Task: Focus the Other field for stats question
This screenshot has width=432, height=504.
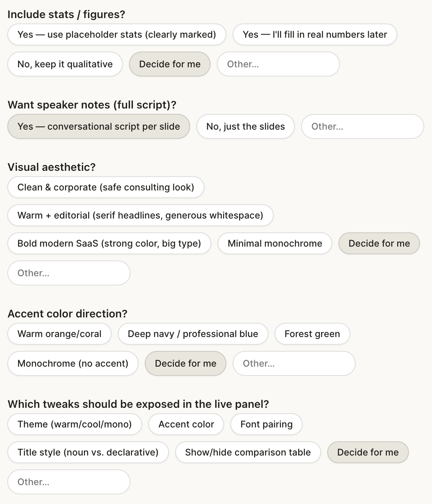Action: coord(278,64)
